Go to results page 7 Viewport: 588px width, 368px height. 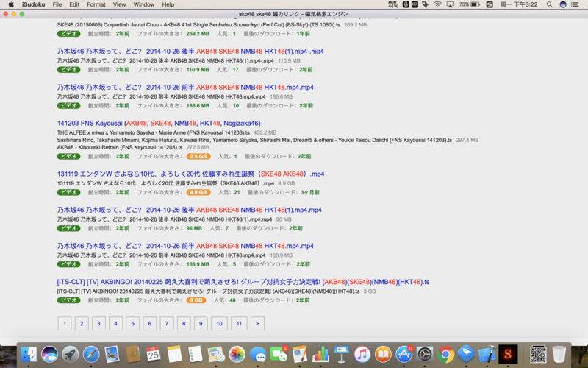167,324
